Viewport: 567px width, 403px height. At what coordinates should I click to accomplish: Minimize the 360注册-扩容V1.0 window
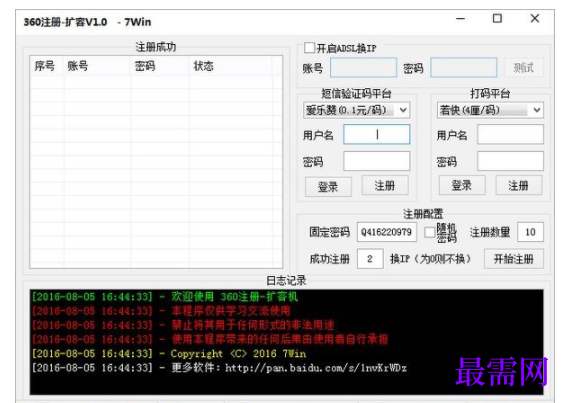point(460,18)
